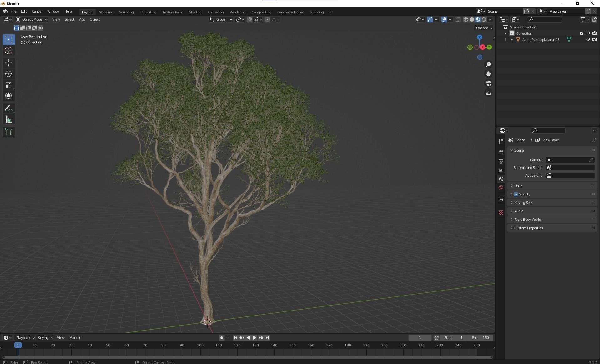Click the pin icon in properties header
Viewport: 600px width, 364px height.
[x=594, y=140]
